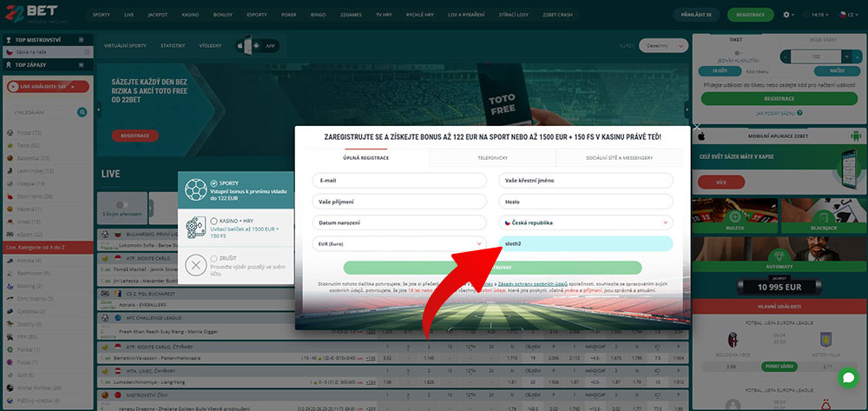Open the CZ language dropdown
Screen dimensions: 868x411
pos(847,15)
